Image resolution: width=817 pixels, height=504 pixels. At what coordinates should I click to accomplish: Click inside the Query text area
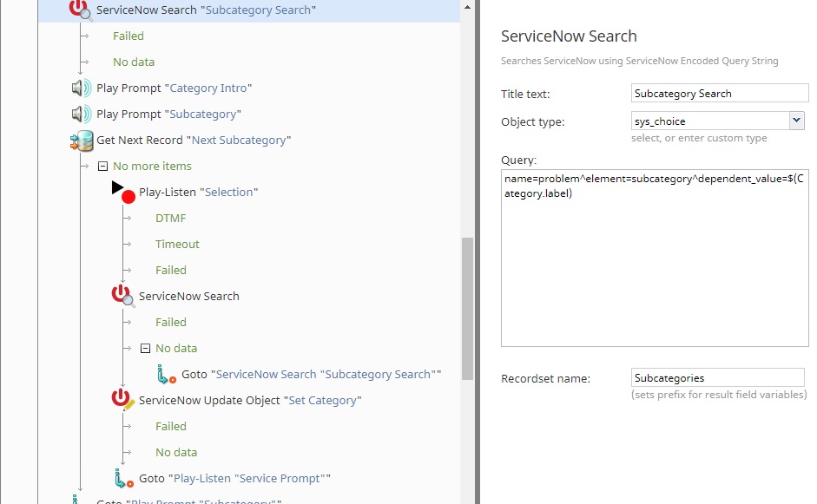coord(655,258)
